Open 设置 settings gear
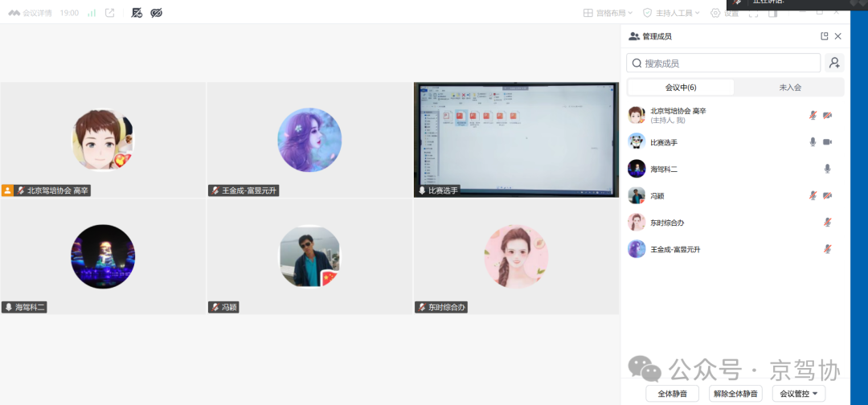Viewport: 868px width, 405px height. click(725, 14)
